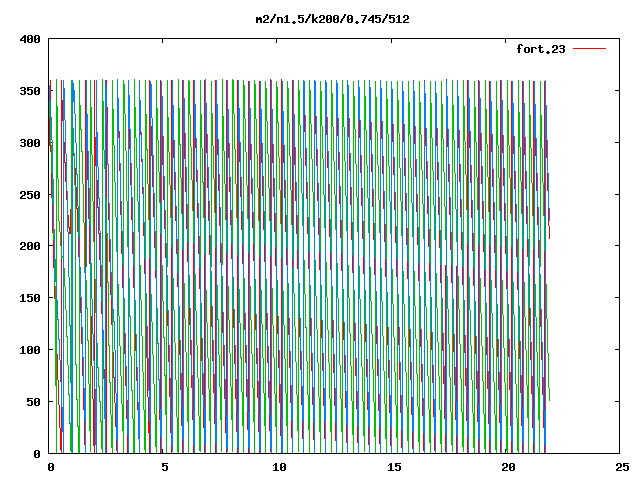This screenshot has width=640, height=480.
Task: Click the x-axis label 5
Action: pyautogui.click(x=164, y=467)
